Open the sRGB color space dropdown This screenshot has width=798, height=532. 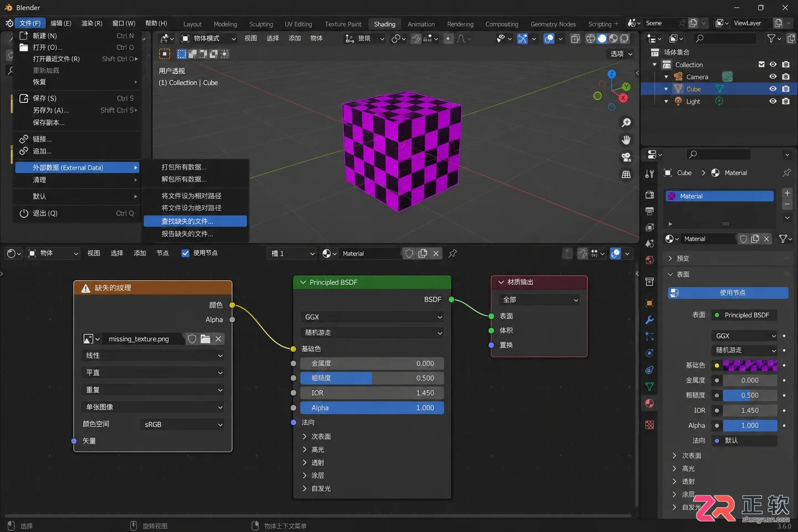click(x=182, y=424)
